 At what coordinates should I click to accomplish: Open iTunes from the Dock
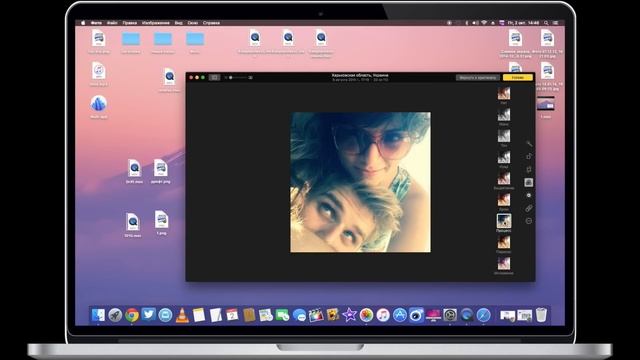(x=383, y=315)
